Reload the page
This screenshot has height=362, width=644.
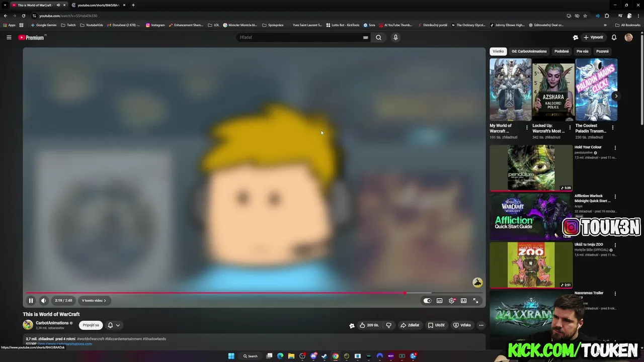click(x=23, y=16)
